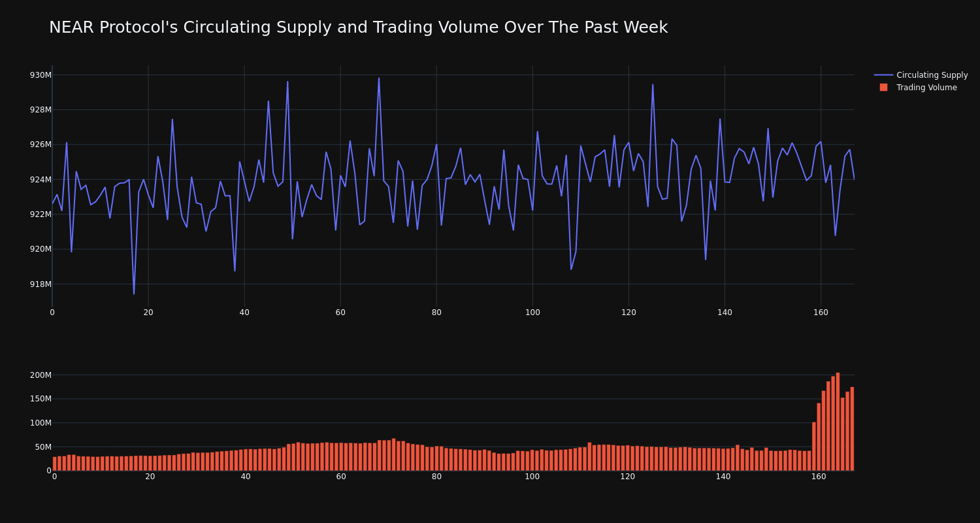Click the 100M label on volume axis
The height and width of the screenshot is (523, 980).
click(41, 423)
